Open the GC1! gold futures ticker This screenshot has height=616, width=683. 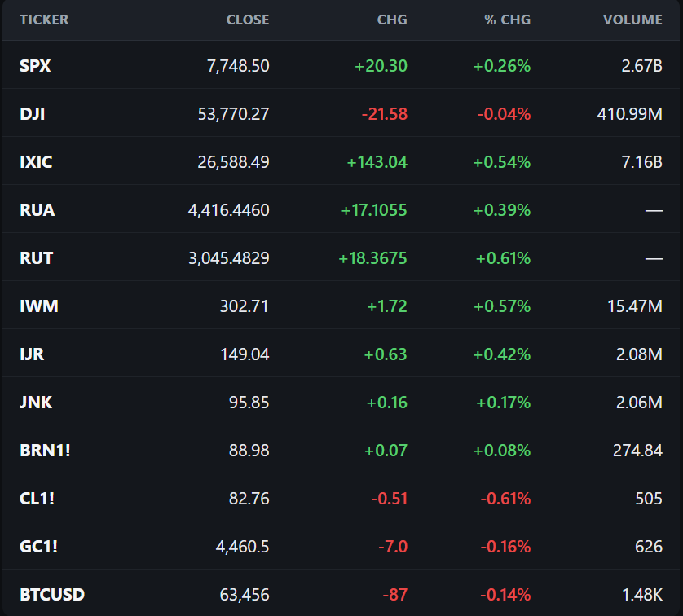pyautogui.click(x=39, y=547)
